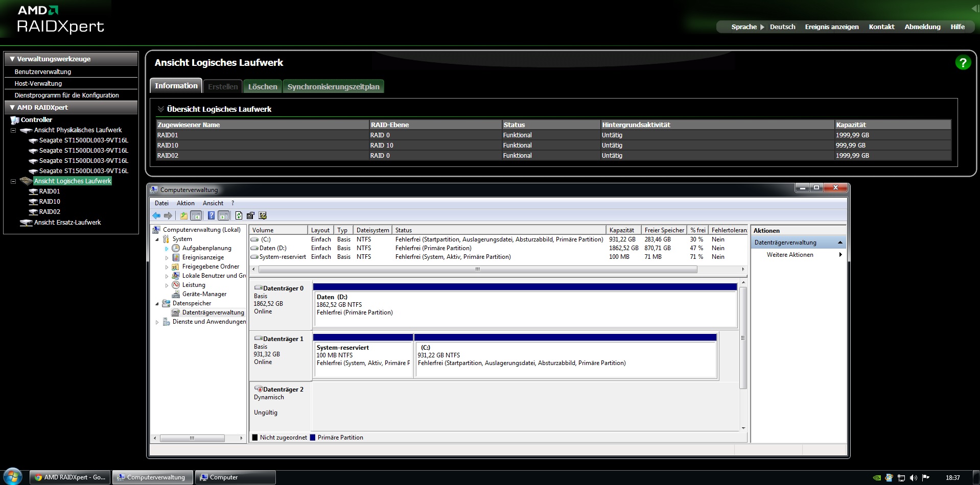
Task: Switch to the Computer taskbar button
Action: [x=236, y=477]
